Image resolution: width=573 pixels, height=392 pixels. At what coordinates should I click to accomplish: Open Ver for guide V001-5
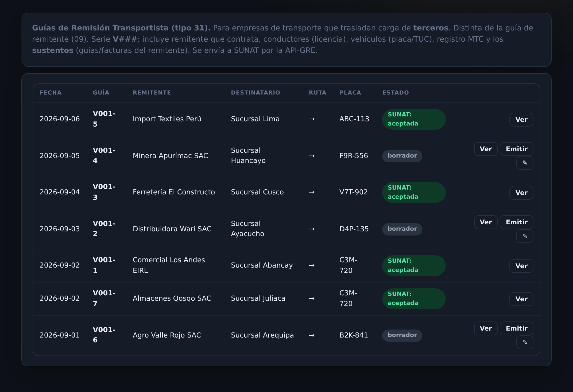521,120
